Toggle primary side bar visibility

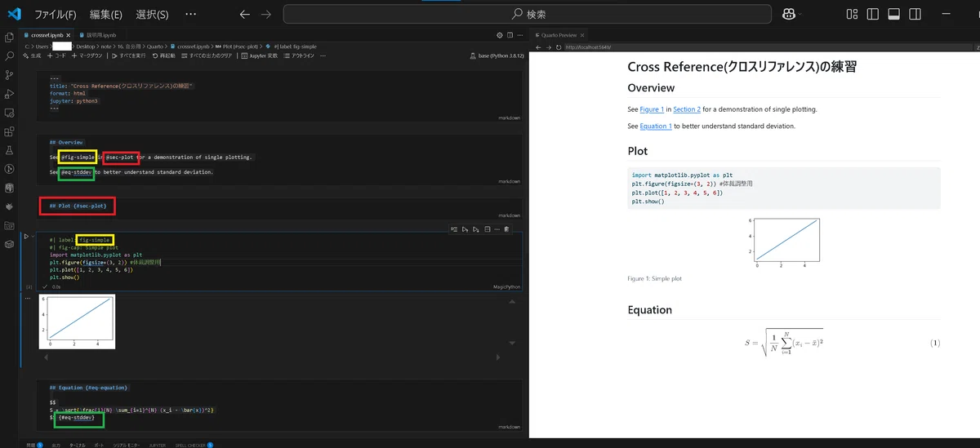click(x=873, y=14)
